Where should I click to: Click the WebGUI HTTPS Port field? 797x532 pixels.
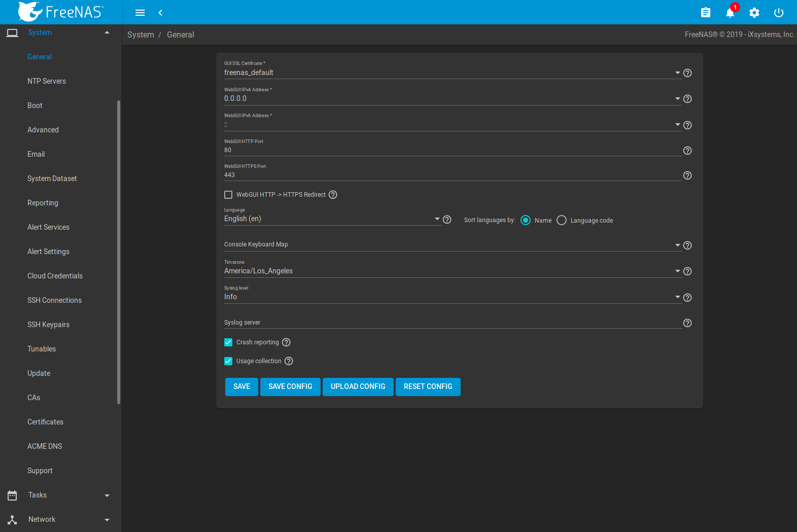pyautogui.click(x=453, y=175)
